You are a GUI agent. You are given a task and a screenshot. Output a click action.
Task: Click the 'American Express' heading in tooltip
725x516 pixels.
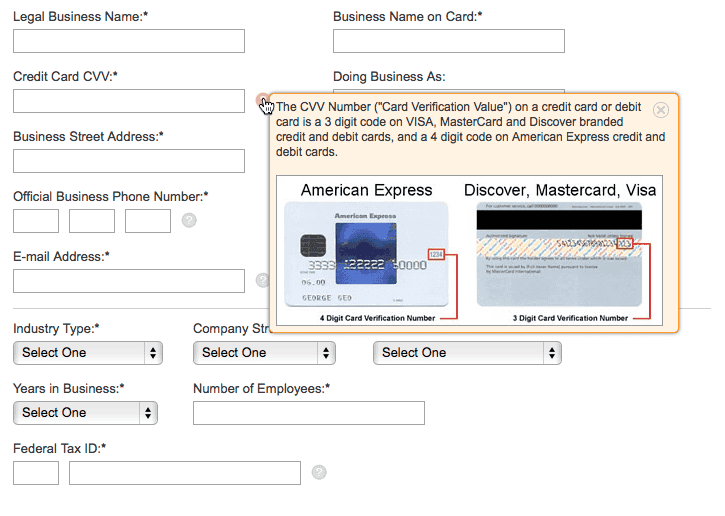[x=367, y=190]
